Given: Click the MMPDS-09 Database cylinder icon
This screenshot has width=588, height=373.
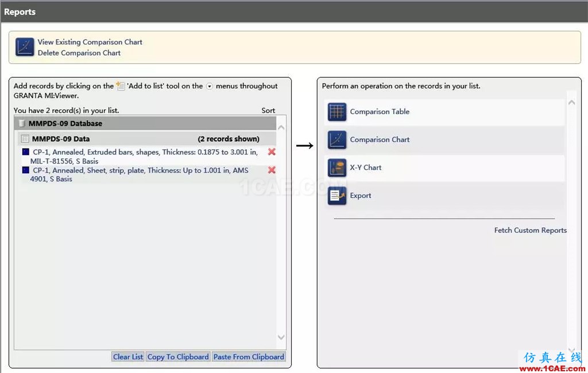Looking at the screenshot, I should pos(22,123).
